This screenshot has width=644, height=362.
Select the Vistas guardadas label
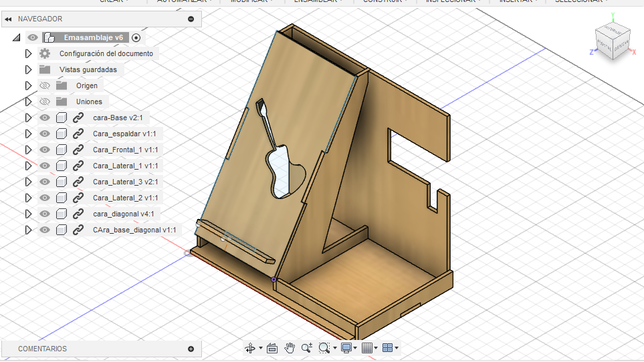point(88,69)
